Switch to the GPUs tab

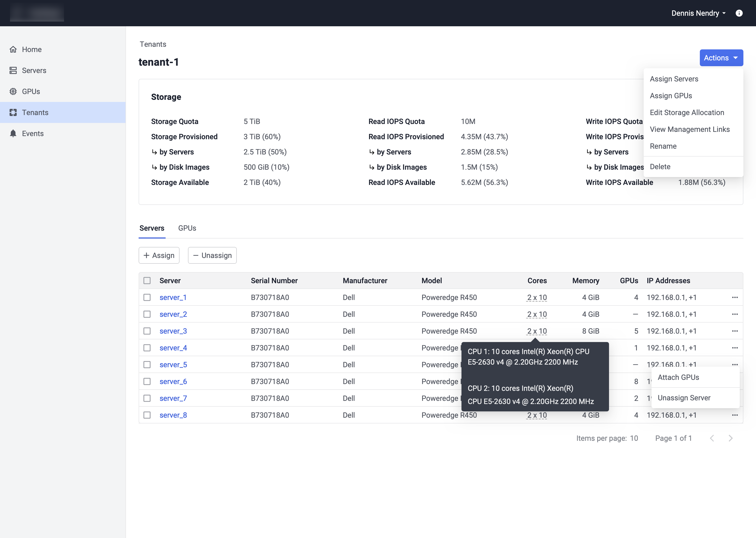(187, 228)
